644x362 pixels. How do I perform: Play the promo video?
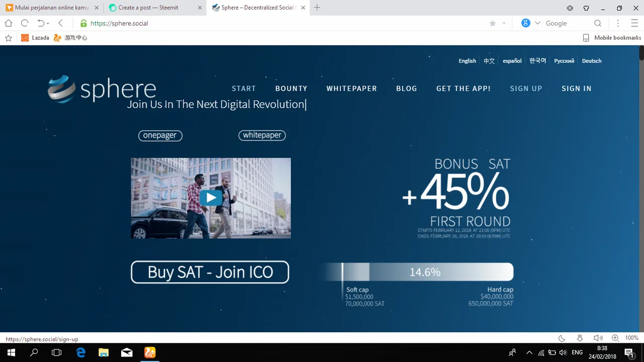click(x=211, y=198)
